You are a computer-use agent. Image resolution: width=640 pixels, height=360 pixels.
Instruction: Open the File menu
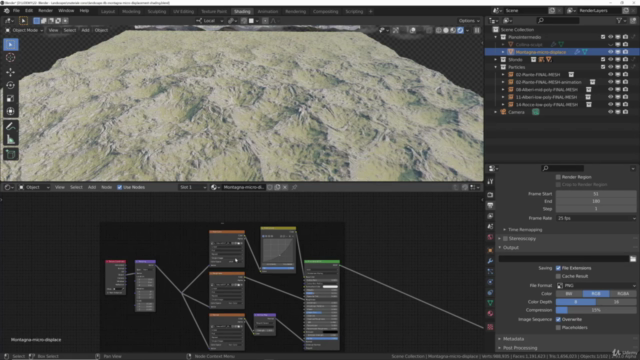click(16, 11)
